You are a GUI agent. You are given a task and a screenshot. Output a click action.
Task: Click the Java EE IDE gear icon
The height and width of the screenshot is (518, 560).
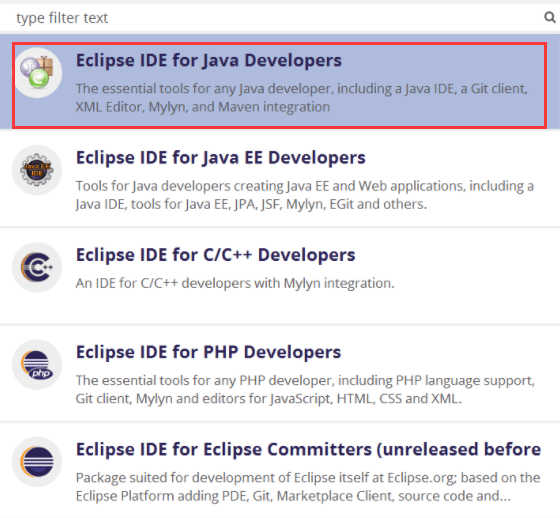click(x=37, y=170)
